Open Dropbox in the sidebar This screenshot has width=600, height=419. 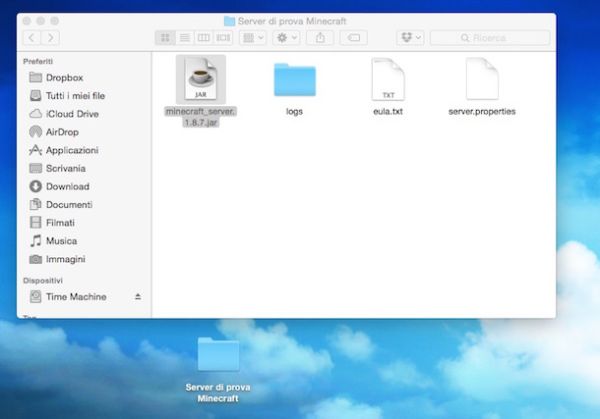[x=84, y=78]
